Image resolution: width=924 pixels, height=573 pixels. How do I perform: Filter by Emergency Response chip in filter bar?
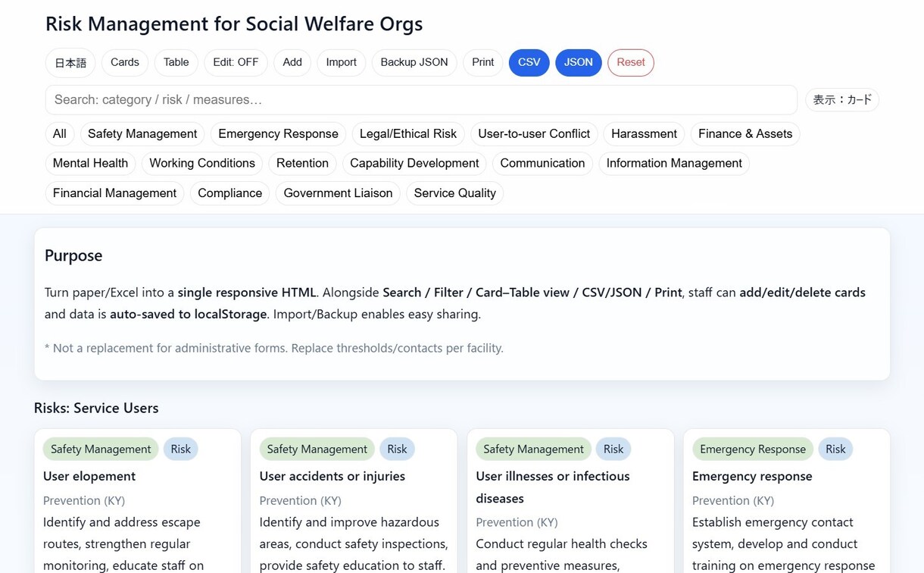[278, 134]
